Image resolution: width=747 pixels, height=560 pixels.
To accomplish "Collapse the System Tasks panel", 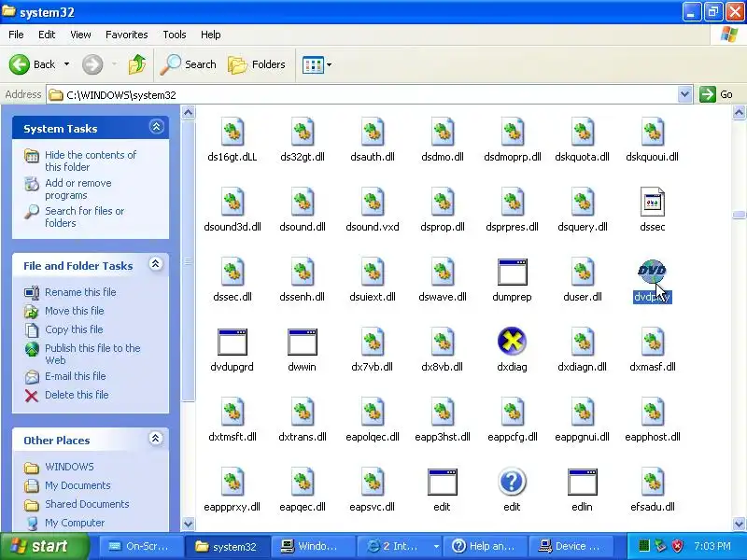I will [156, 127].
